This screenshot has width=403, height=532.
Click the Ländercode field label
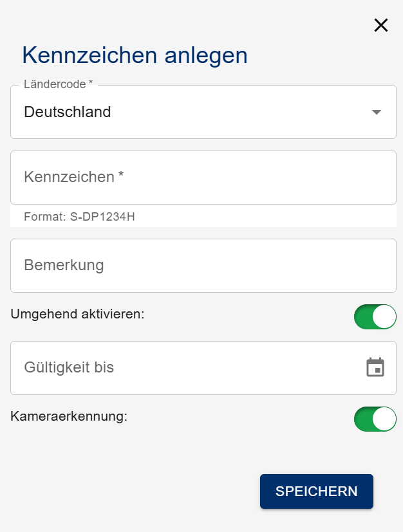click(58, 84)
